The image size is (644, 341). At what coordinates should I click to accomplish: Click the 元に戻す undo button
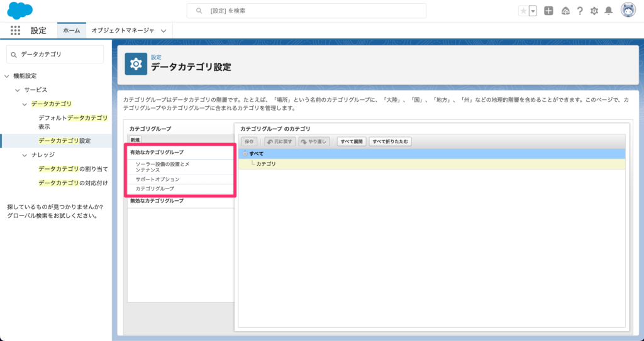(280, 141)
